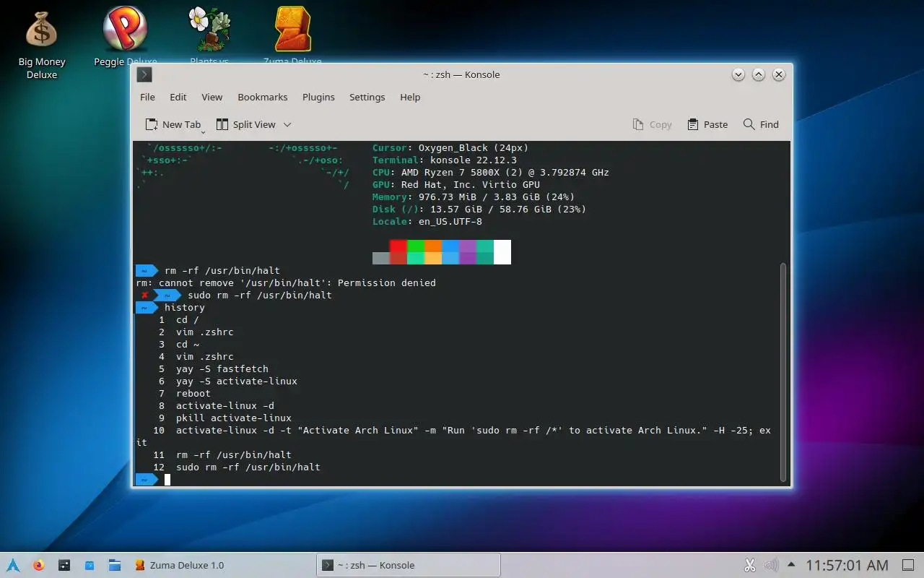Expand the New Tab profile dropdown arrow

coord(203,131)
